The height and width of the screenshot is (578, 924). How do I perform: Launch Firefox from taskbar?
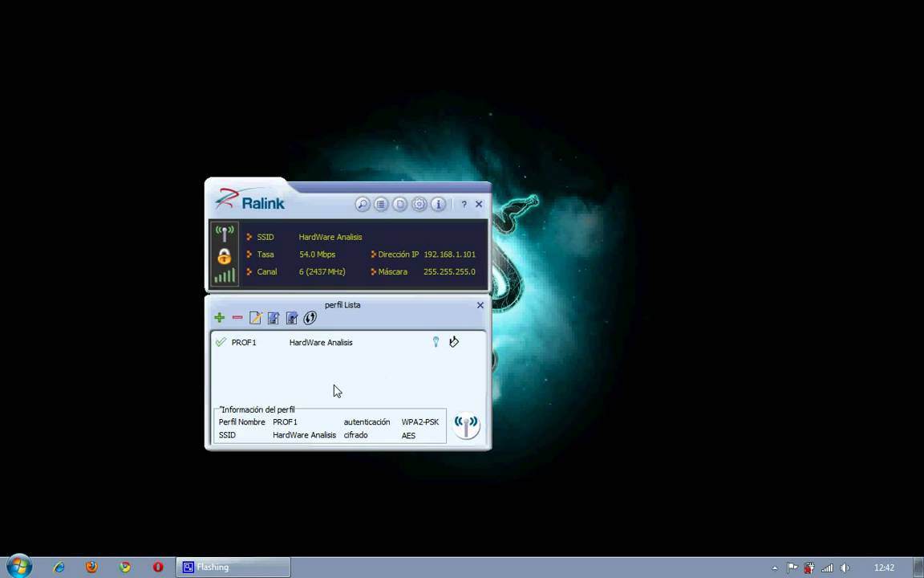pos(91,567)
